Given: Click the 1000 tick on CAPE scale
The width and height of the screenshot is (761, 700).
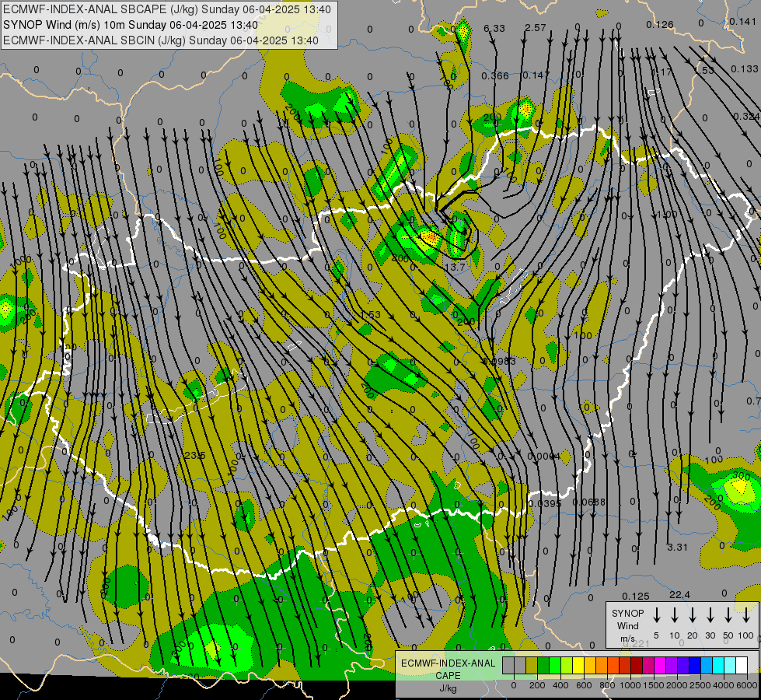Looking at the screenshot, I should 630,685.
